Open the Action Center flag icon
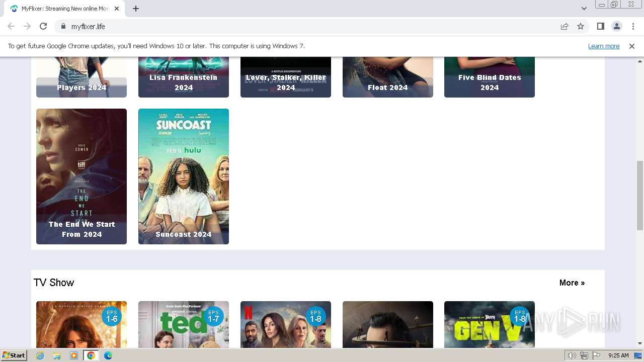The width and height of the screenshot is (644, 362). click(x=596, y=355)
